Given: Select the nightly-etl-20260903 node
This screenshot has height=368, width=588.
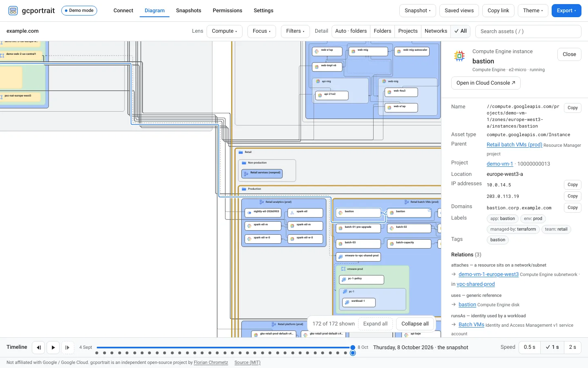Looking at the screenshot, I should click(263, 213).
